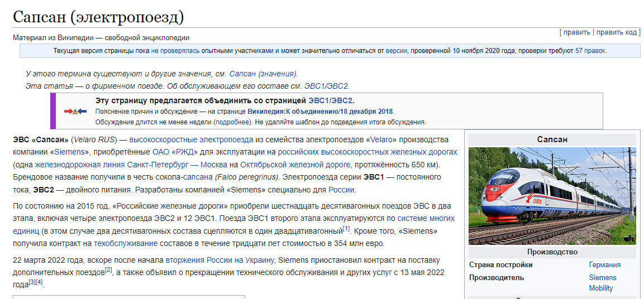This screenshot has height=299, width=644.
Task: Click the merge arrows icon in the notice box
Action: coord(75,112)
